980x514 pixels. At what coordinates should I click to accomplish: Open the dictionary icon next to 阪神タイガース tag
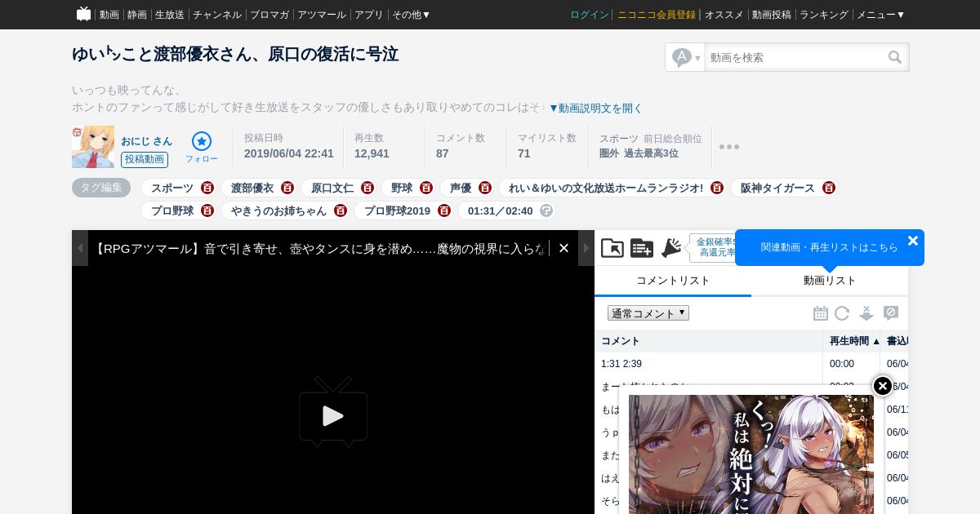click(829, 188)
